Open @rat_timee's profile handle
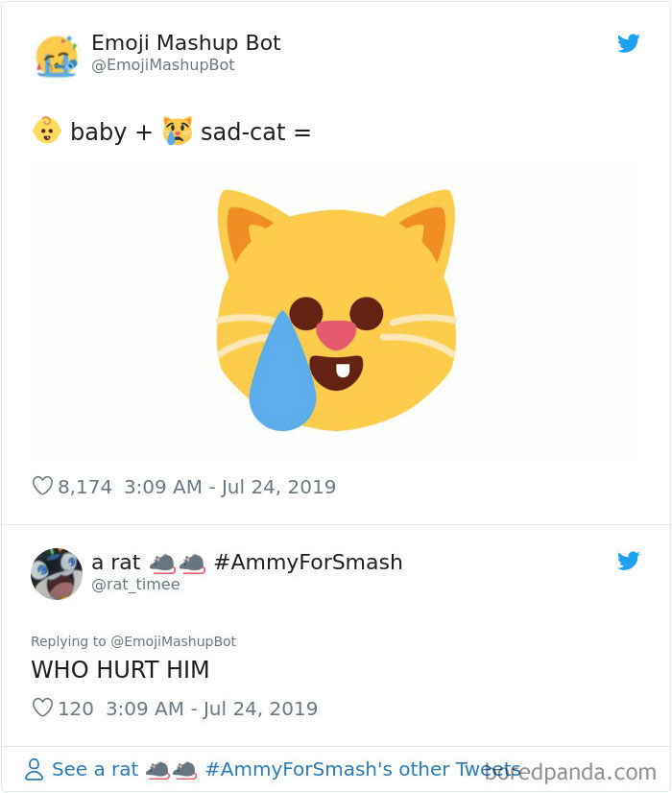Screen dimensions: 672x793 click(x=134, y=584)
